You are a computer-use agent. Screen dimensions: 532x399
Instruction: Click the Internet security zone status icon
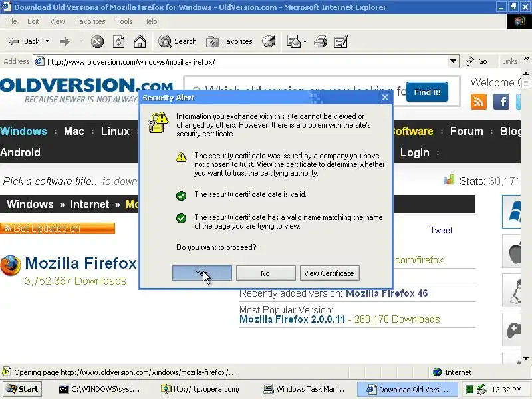(x=438, y=372)
